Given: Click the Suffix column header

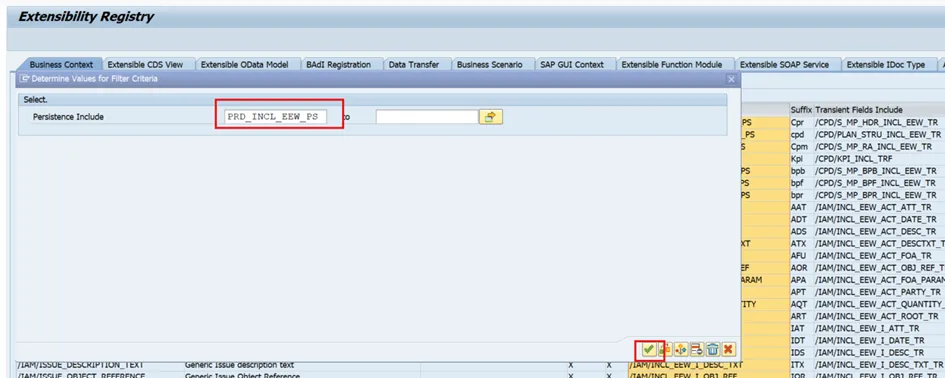Looking at the screenshot, I should (801, 110).
